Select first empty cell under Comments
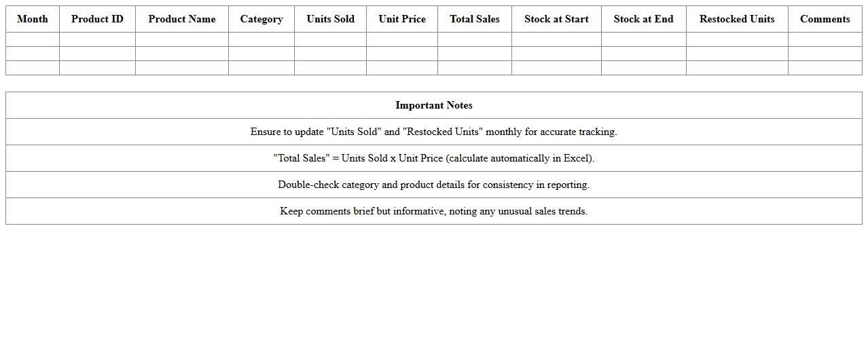 pyautogui.click(x=825, y=39)
